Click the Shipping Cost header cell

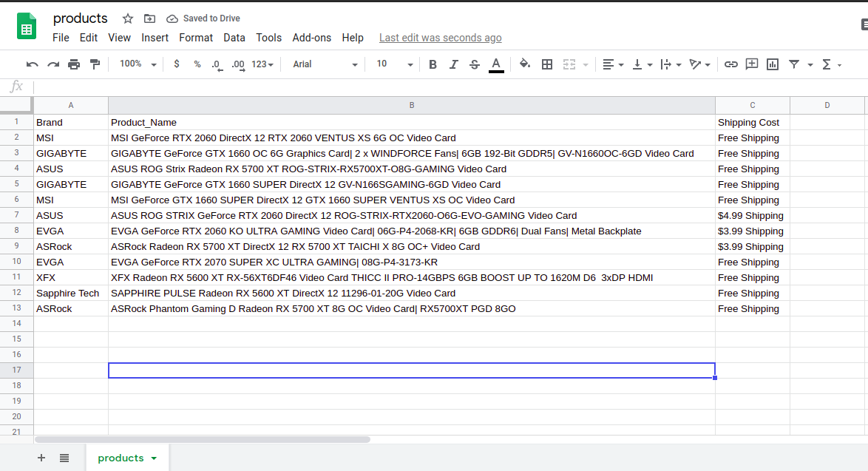[x=753, y=122]
